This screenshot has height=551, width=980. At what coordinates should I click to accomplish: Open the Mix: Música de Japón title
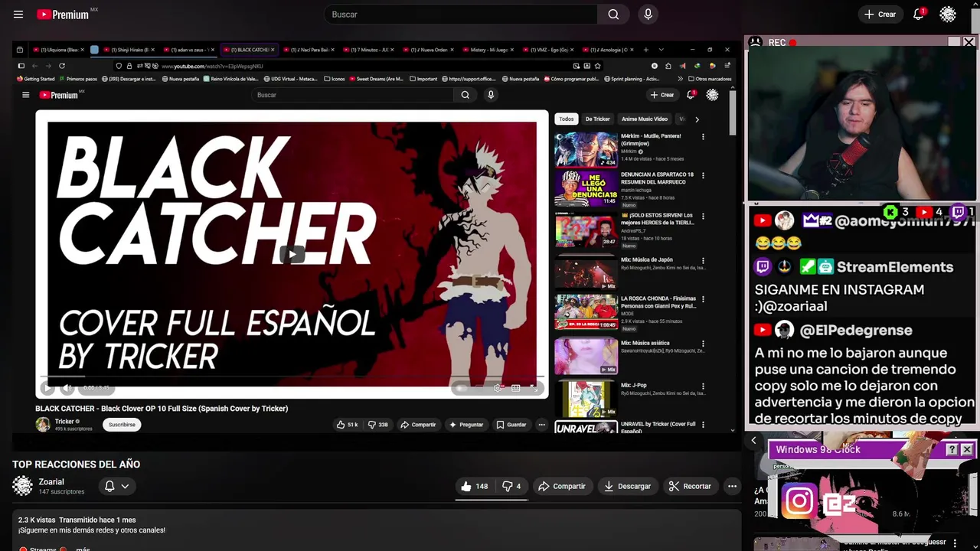click(x=647, y=259)
